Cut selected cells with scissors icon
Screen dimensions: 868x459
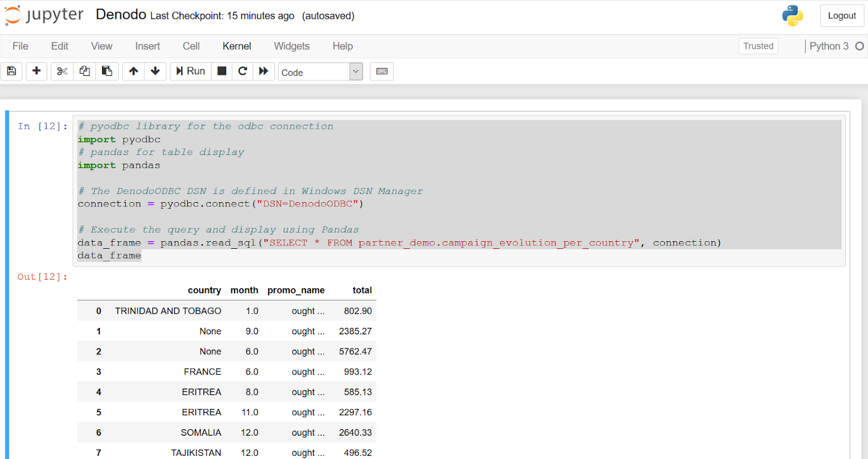(62, 71)
